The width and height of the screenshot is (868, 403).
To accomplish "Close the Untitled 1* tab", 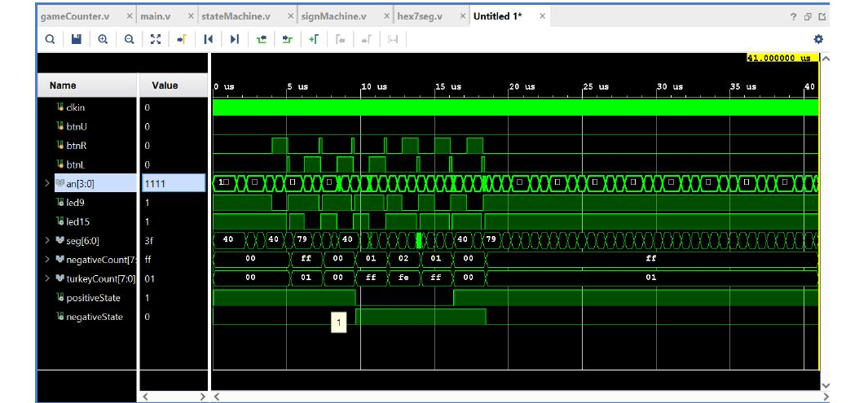I will (543, 16).
